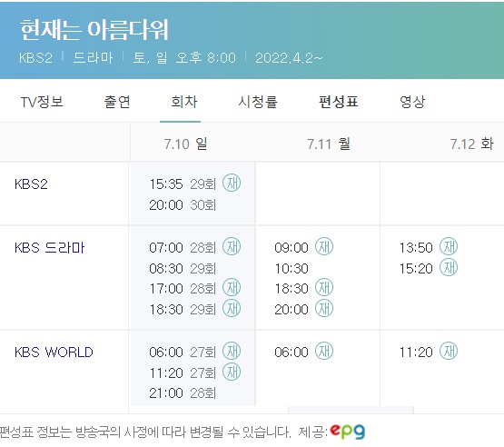Viewport: 504px width, 447px height.
Task: Open the 시청률 tab
Action: pos(258,102)
